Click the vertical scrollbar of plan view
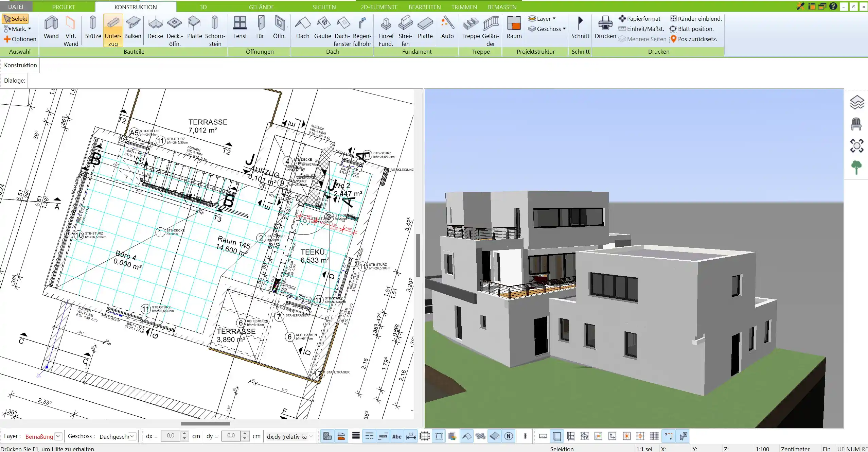 (418, 255)
